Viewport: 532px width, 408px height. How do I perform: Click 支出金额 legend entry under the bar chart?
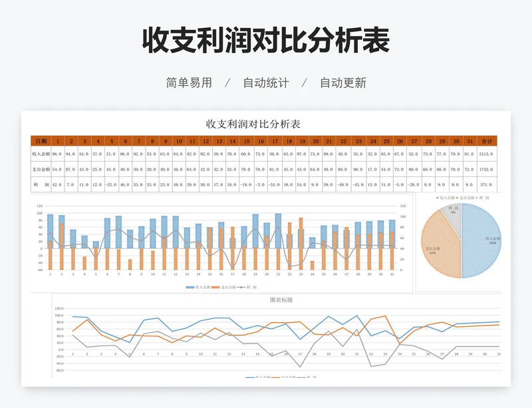pyautogui.click(x=224, y=288)
